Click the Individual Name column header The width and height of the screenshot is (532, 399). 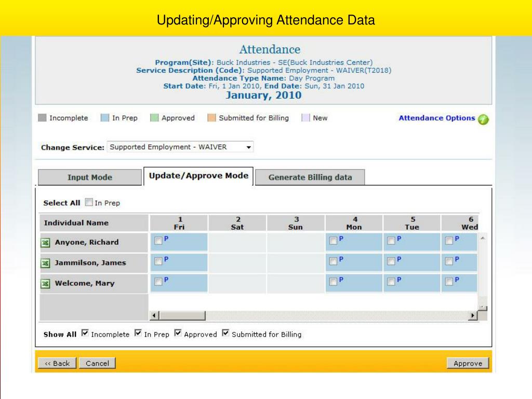click(94, 223)
